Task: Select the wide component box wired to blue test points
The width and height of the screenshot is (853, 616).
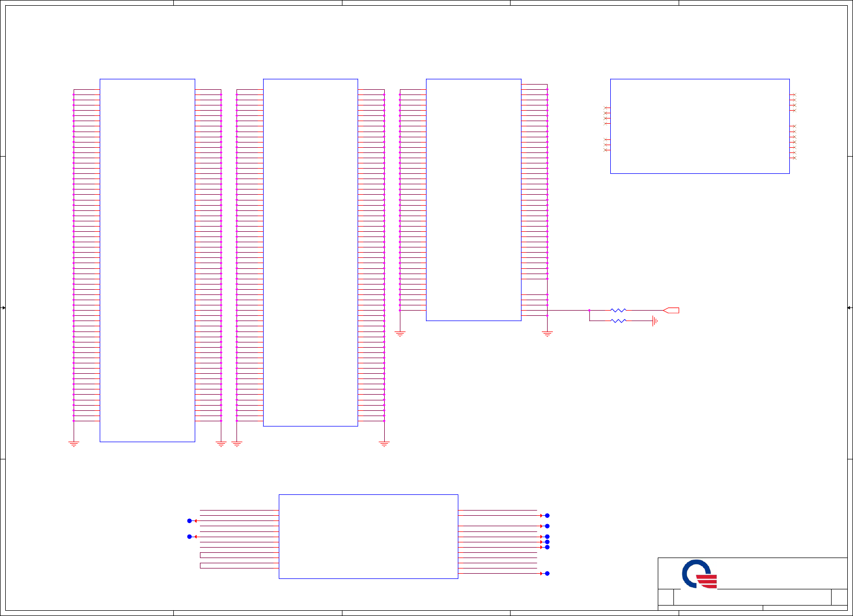Action: coord(369,537)
